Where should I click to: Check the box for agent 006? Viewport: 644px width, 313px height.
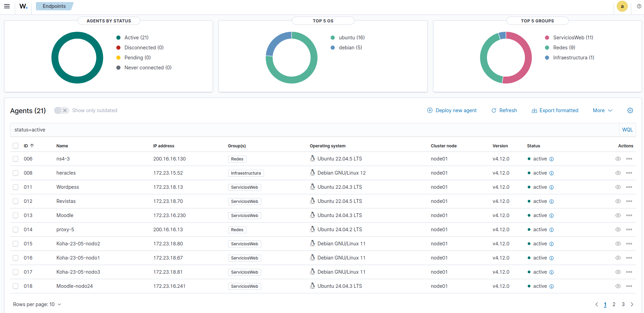pyautogui.click(x=16, y=159)
